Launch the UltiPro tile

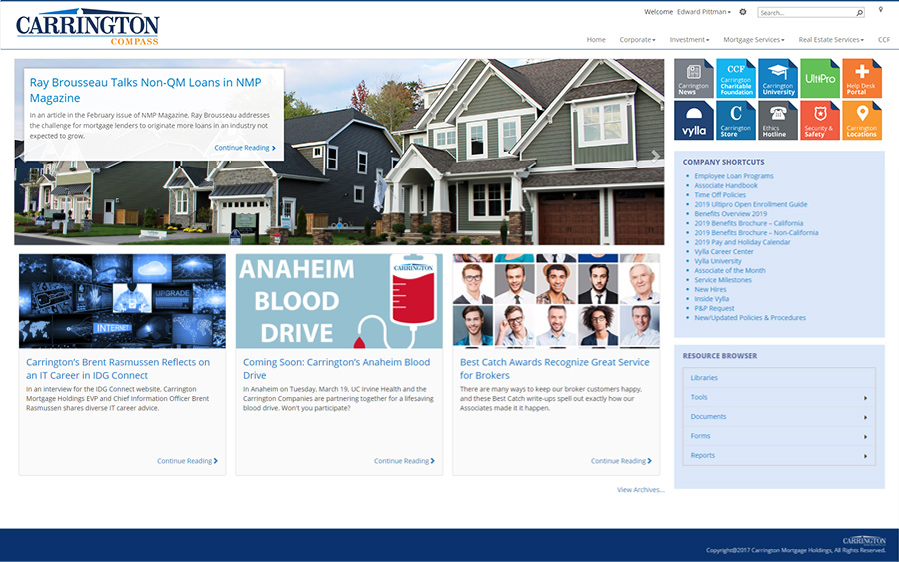coord(820,79)
